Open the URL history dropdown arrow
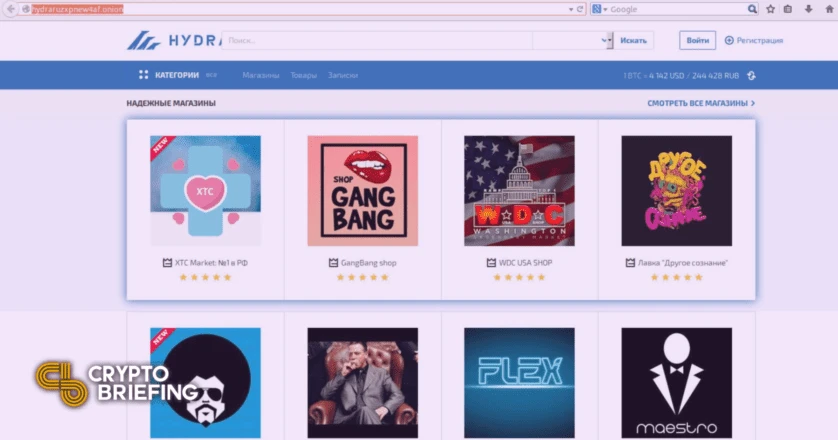 pyautogui.click(x=571, y=10)
